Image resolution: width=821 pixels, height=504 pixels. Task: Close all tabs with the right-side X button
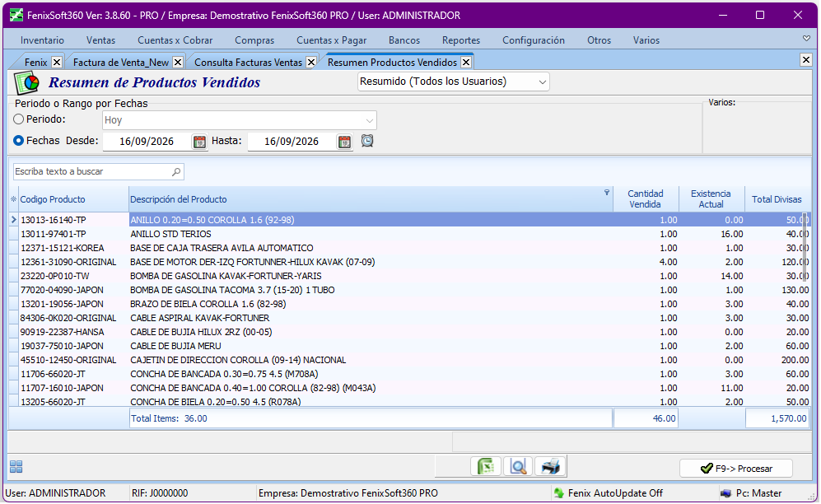click(806, 59)
